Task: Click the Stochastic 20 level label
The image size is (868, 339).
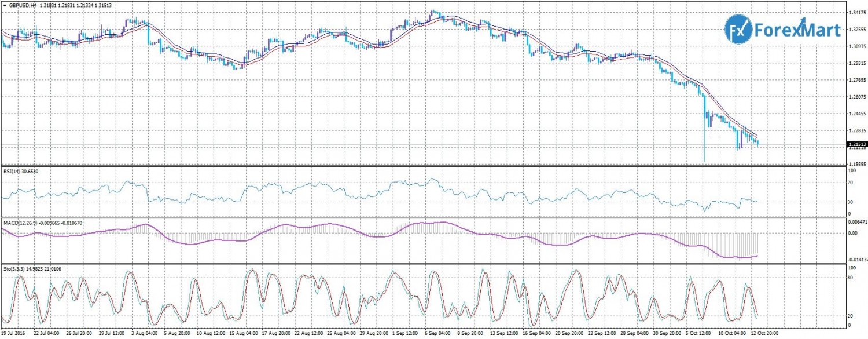Action: click(x=851, y=316)
